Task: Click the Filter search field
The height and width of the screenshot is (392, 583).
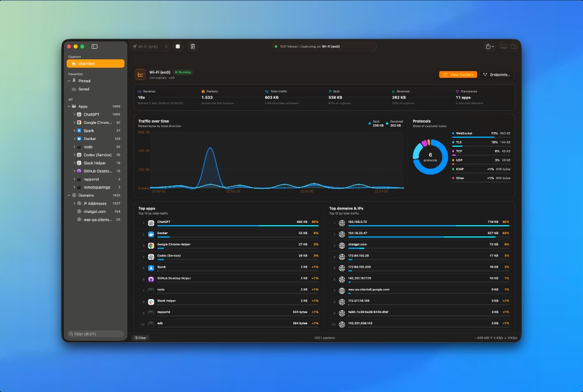Action: tap(95, 334)
